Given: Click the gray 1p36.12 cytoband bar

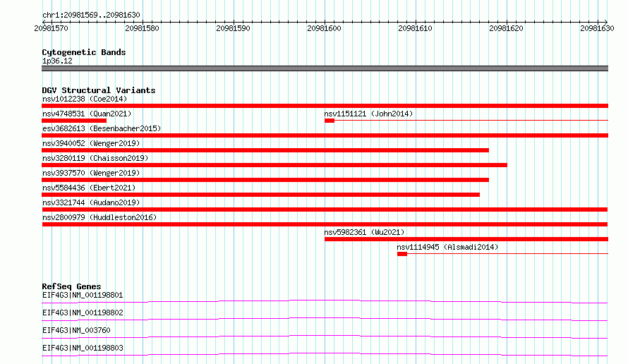Looking at the screenshot, I should click(x=325, y=68).
